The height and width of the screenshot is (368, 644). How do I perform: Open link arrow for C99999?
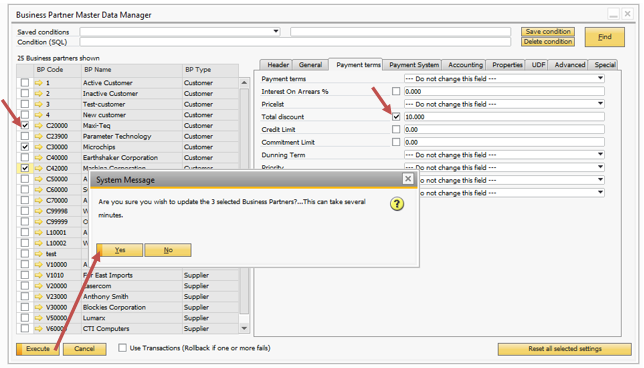point(39,221)
